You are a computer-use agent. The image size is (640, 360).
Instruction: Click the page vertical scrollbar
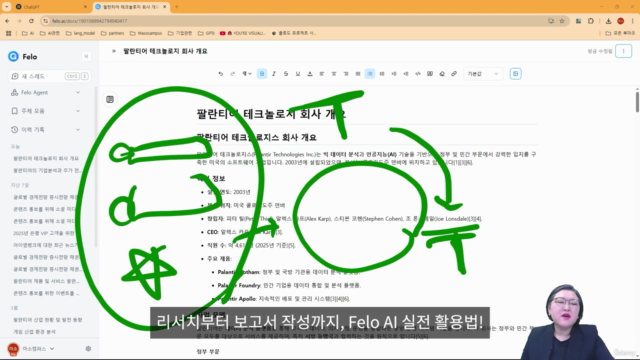(637, 101)
